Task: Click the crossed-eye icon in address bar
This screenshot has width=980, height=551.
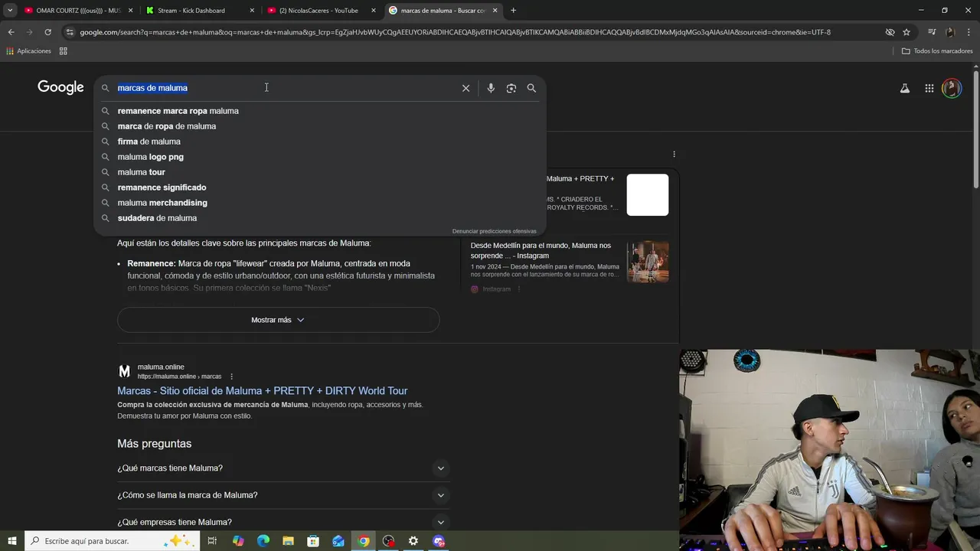Action: [x=890, y=32]
